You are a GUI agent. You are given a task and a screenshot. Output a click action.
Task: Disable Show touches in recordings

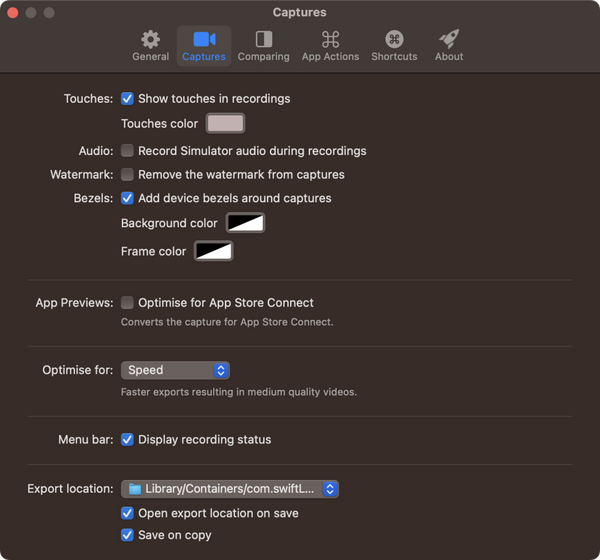128,99
